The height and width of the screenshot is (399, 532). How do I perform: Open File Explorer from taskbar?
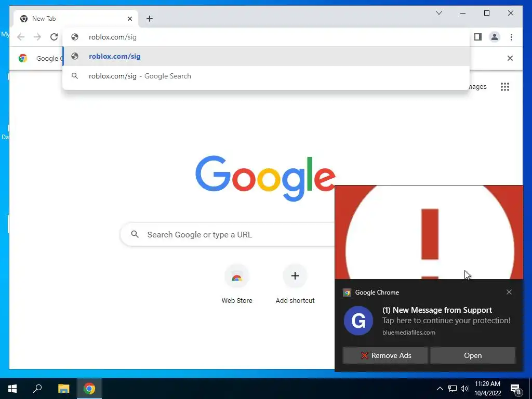point(63,389)
